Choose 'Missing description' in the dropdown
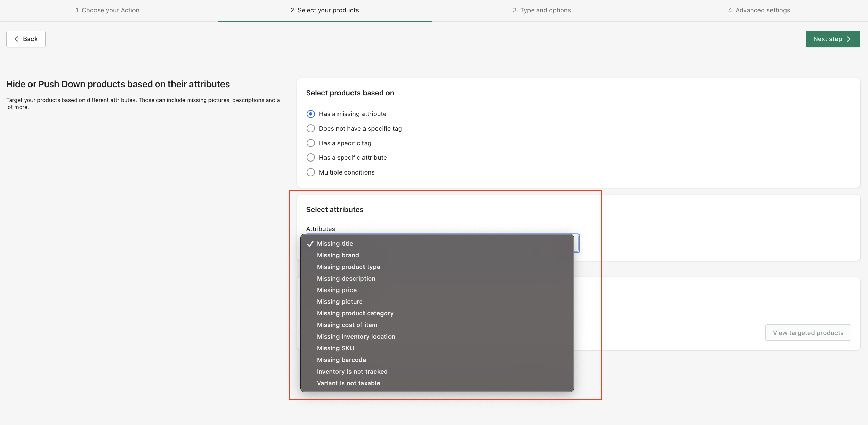Viewport: 868px width, 425px height. (x=346, y=279)
